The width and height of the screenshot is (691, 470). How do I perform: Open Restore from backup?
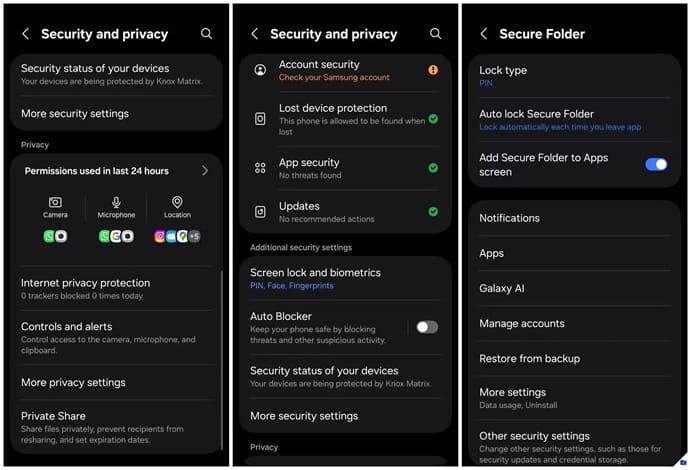point(575,359)
